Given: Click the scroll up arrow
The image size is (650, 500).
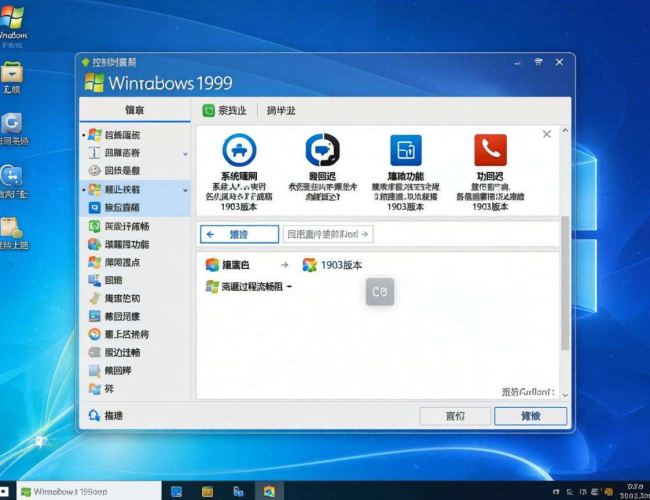Looking at the screenshot, I should point(565,131).
